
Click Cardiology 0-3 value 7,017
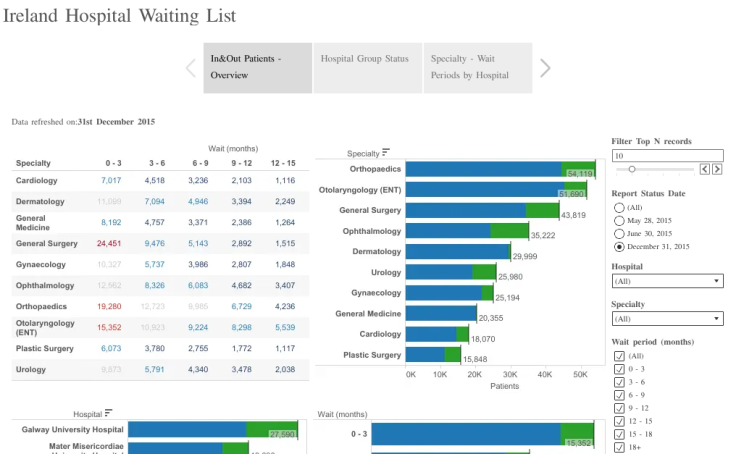pos(111,180)
